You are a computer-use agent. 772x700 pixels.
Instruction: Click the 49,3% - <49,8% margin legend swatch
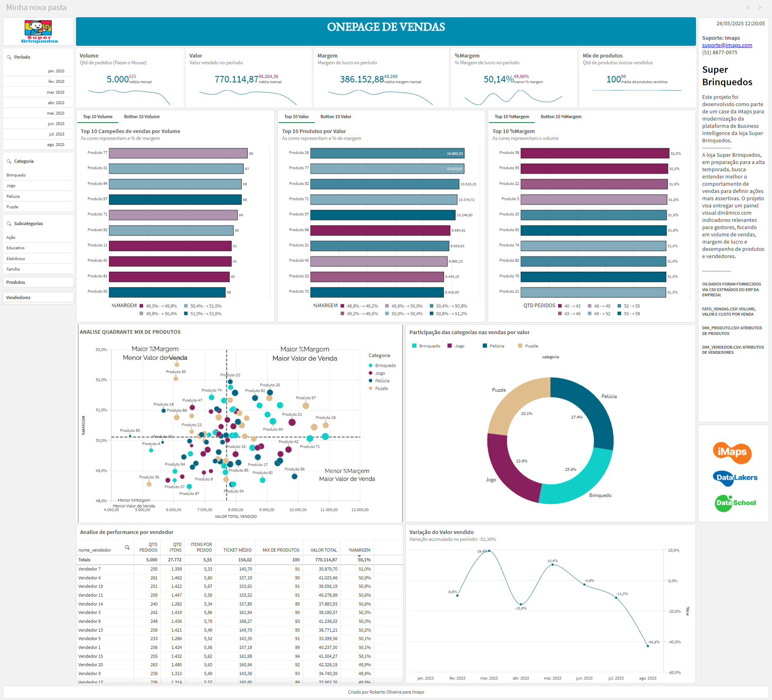tap(142, 306)
